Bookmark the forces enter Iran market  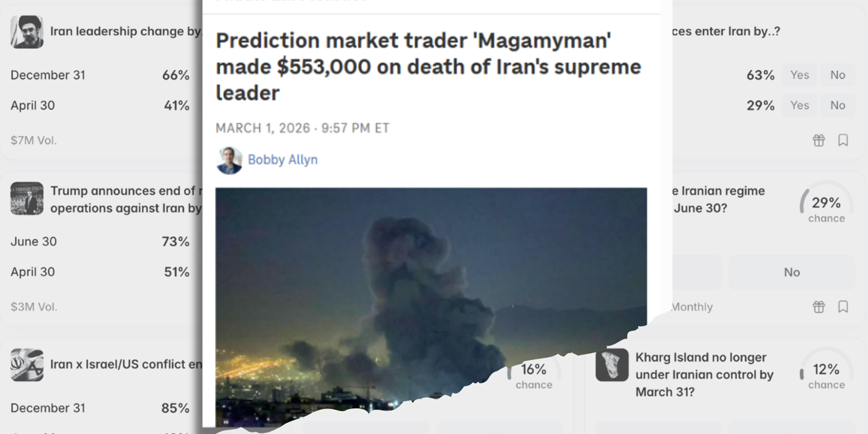click(843, 140)
